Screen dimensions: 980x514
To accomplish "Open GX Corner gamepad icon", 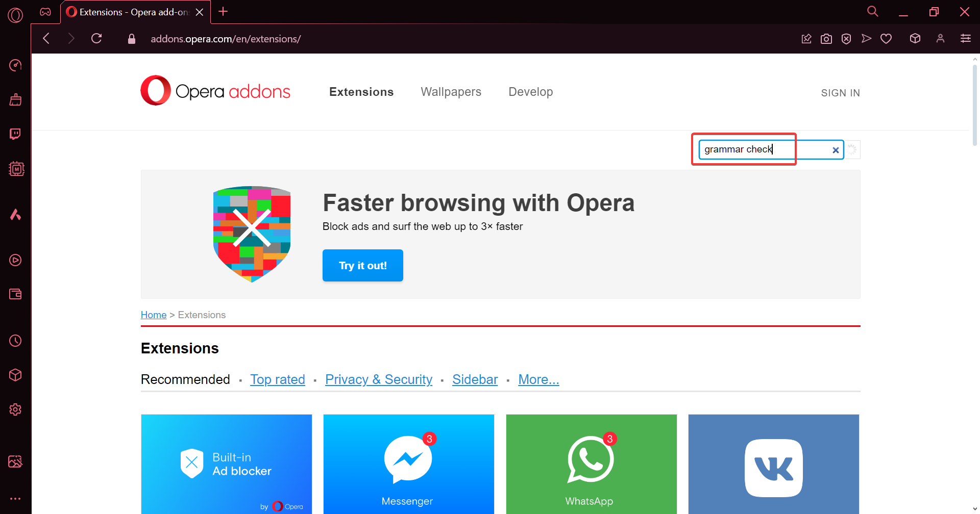I will click(45, 12).
